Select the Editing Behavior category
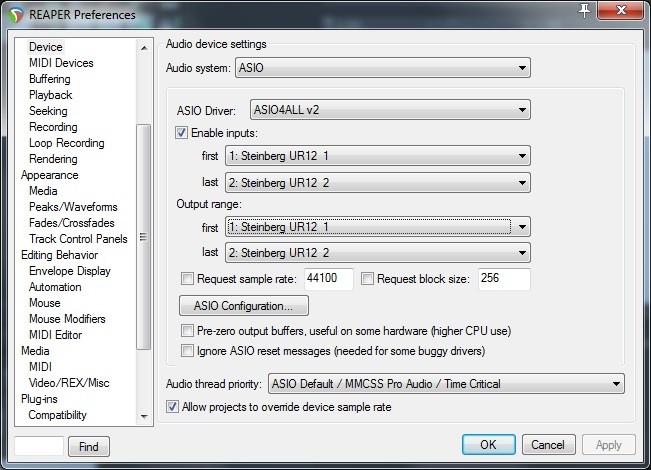 (59, 255)
